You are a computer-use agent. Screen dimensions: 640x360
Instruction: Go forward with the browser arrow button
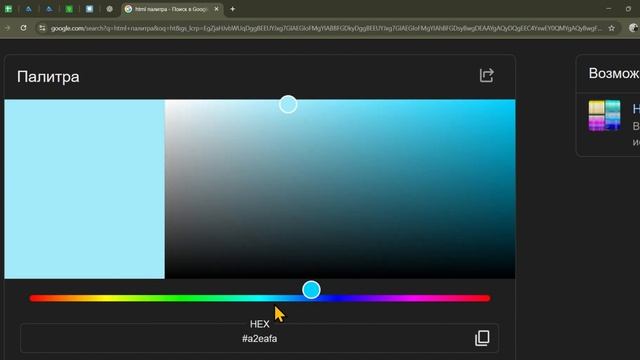point(7,28)
